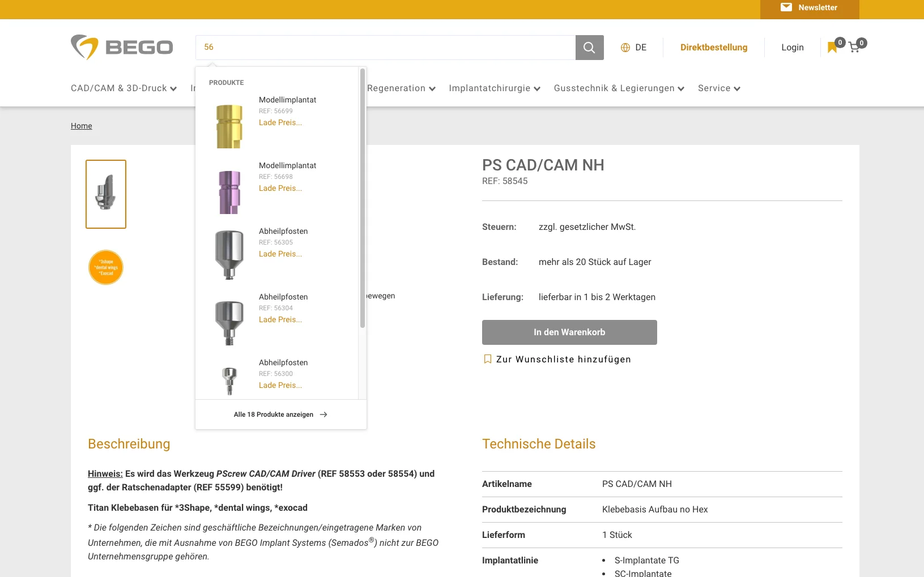
Task: Click the Direktbestellung link
Action: tap(714, 48)
